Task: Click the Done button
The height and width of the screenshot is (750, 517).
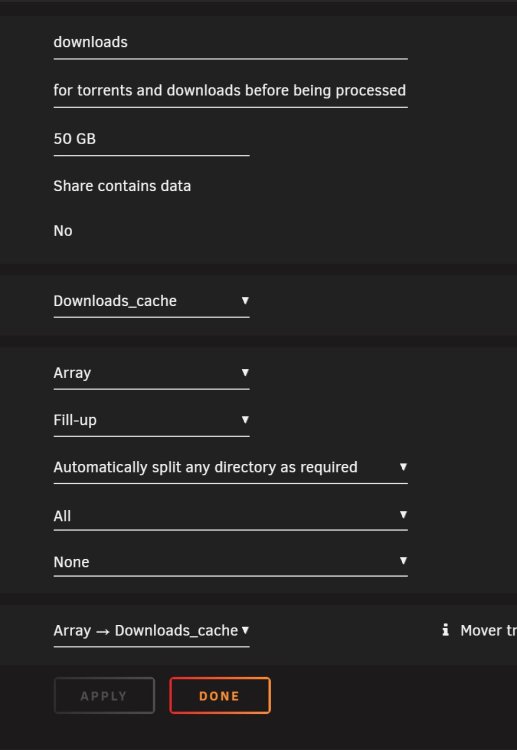Action: pyautogui.click(x=220, y=695)
